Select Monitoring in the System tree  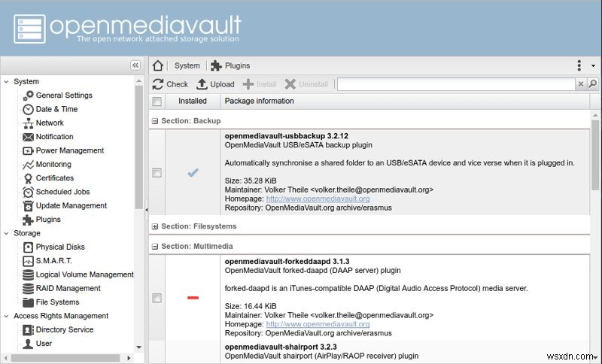tap(53, 164)
